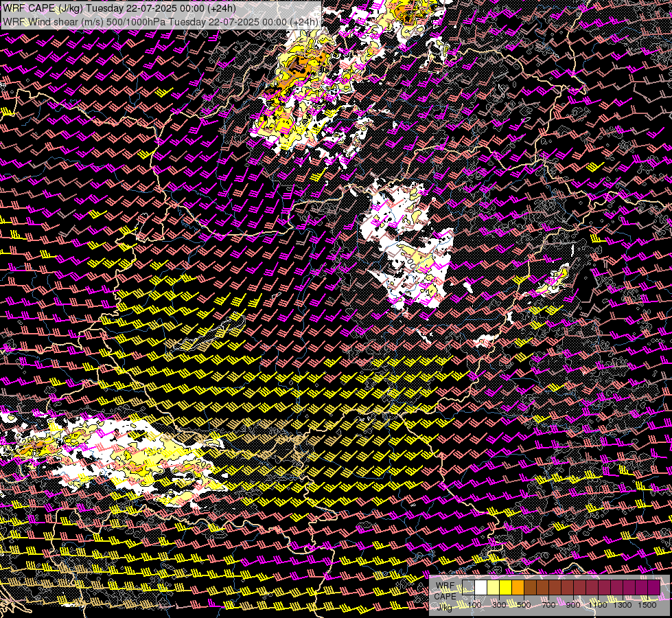Click the '500' legend label
This screenshot has width=672, height=618.
524,605
